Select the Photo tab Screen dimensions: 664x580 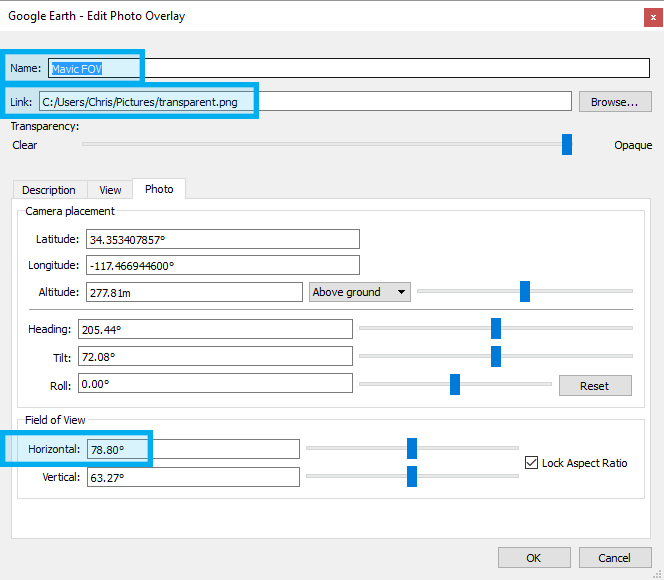click(x=159, y=189)
